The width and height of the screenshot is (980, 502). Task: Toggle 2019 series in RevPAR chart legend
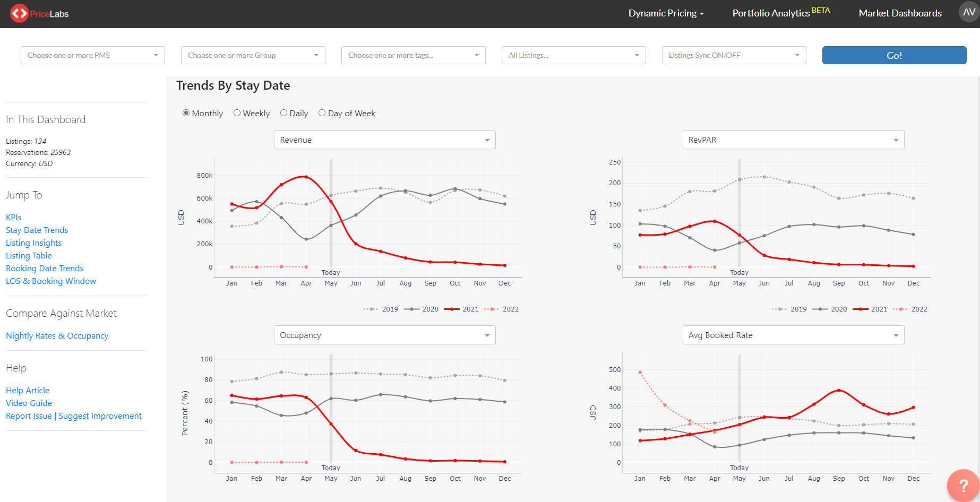[789, 309]
